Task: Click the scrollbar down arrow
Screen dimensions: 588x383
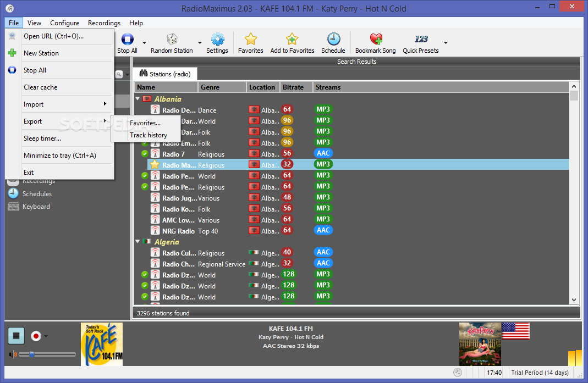Action: tap(574, 300)
